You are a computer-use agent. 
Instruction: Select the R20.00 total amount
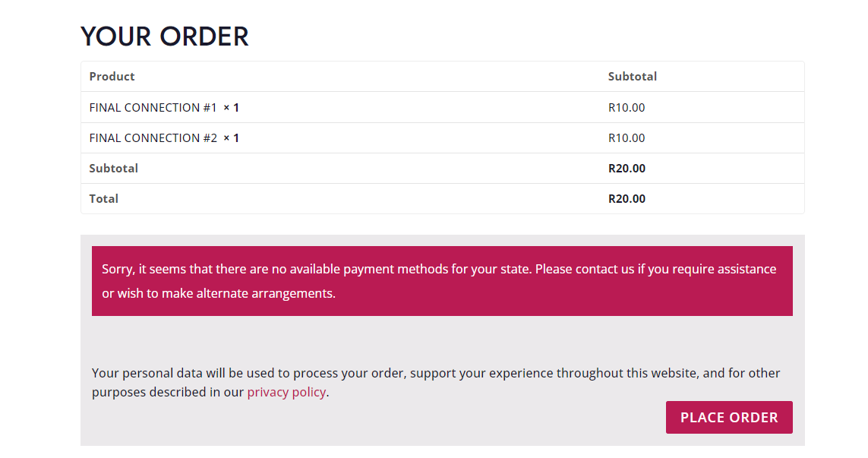pos(627,198)
